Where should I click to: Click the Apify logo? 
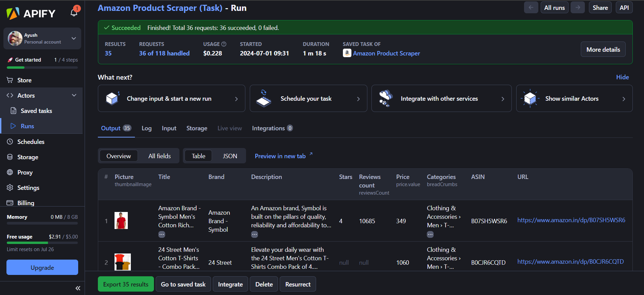31,13
